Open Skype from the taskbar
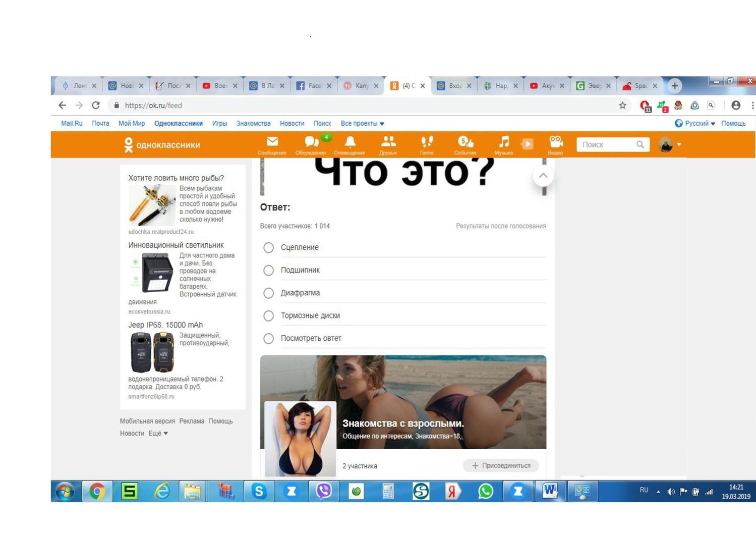 [x=259, y=491]
